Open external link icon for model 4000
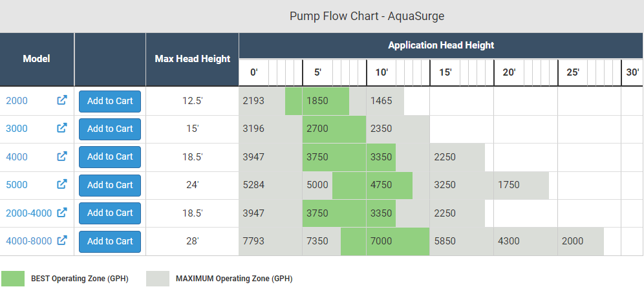 point(61,156)
